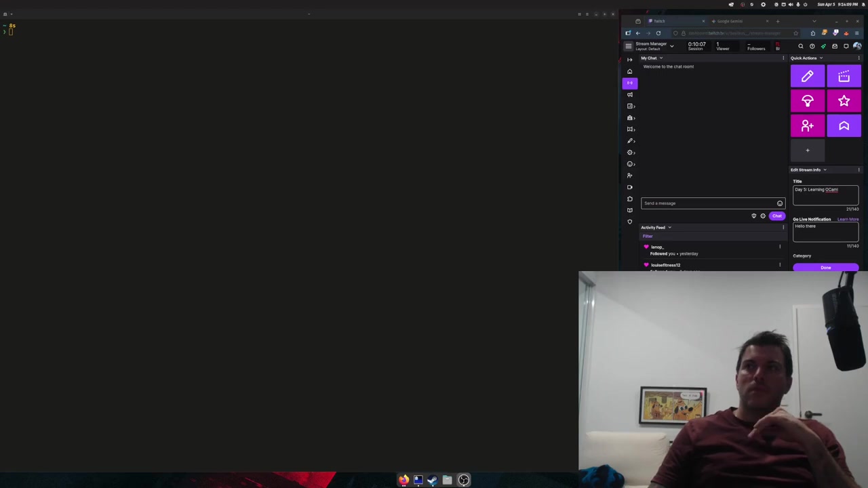Open Quick Actions panel options menu
The image size is (868, 488).
(x=859, y=58)
